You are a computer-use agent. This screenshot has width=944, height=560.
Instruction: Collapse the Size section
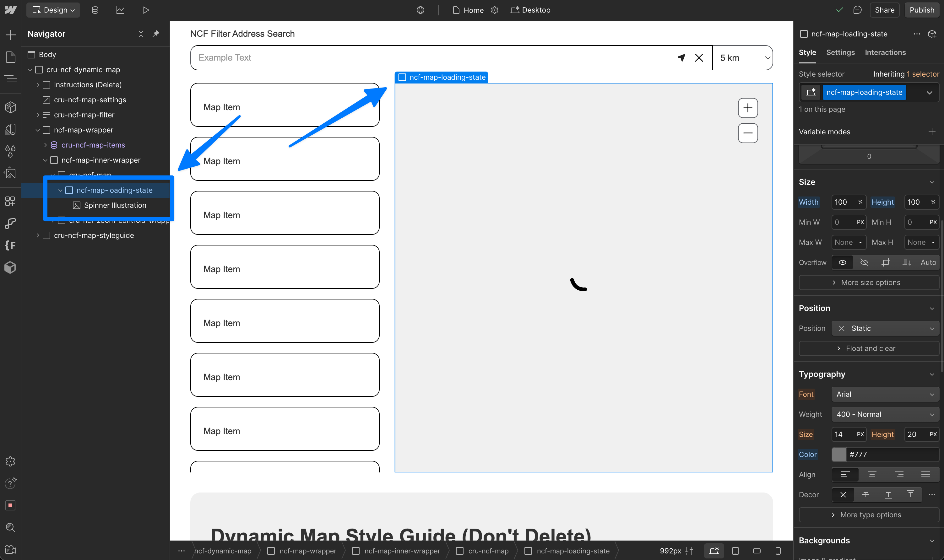pos(932,182)
